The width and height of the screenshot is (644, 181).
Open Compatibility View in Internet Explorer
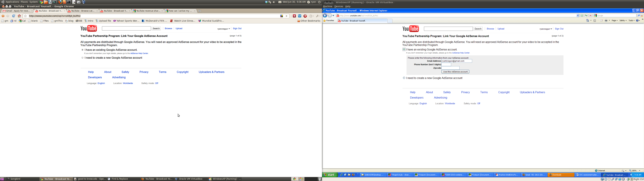tap(582, 15)
